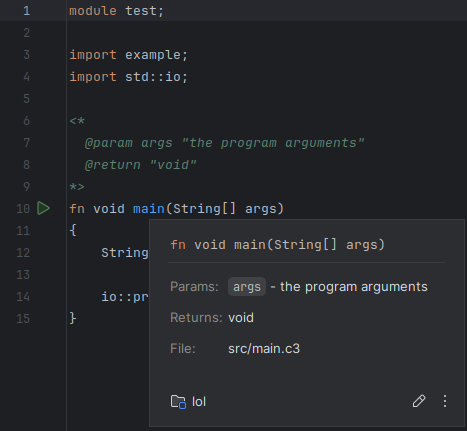The image size is (467, 431).
Task: Select src/main.c3 file path in popup
Action: 264,349
